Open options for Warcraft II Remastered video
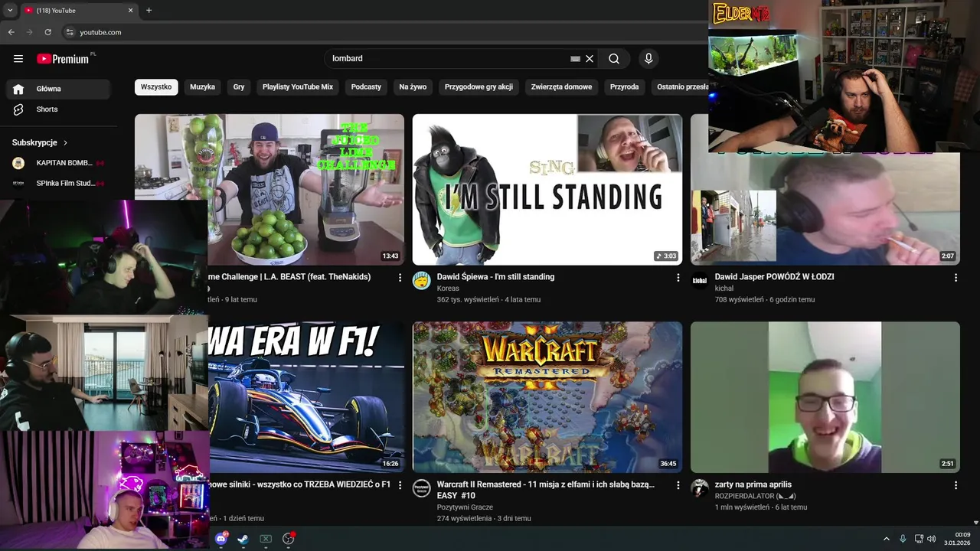 678,485
